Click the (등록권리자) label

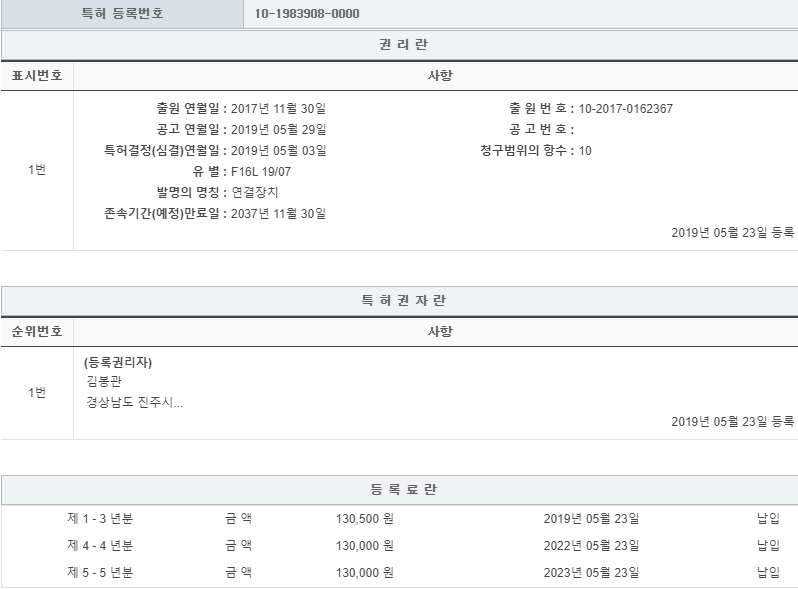(x=118, y=362)
